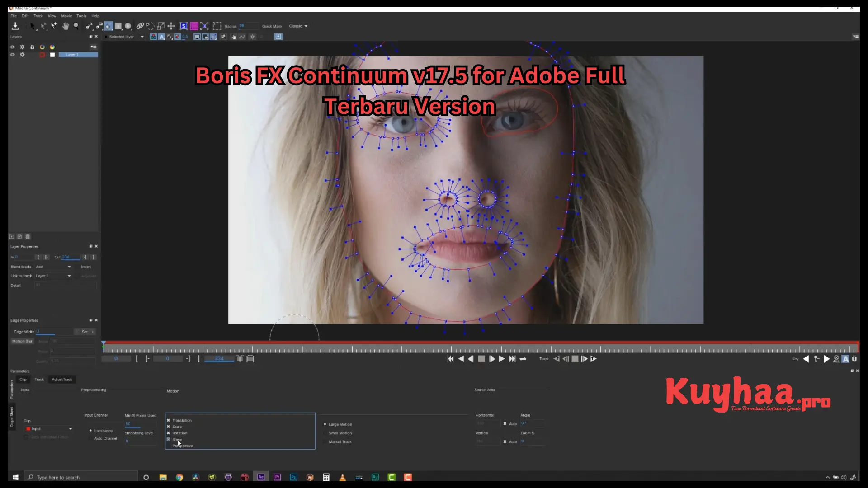Select the Move tool with four arrows
This screenshot has width=868, height=488.
[171, 26]
